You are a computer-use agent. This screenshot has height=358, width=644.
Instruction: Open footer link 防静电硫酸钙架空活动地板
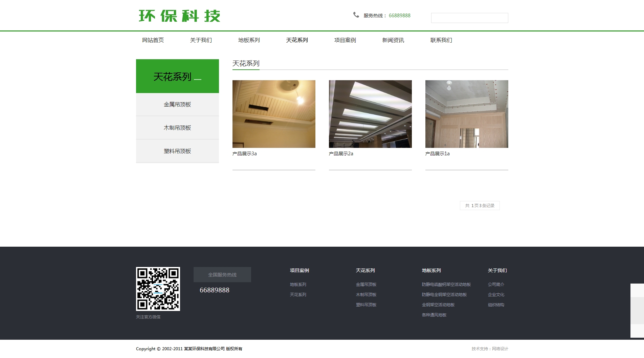click(446, 285)
